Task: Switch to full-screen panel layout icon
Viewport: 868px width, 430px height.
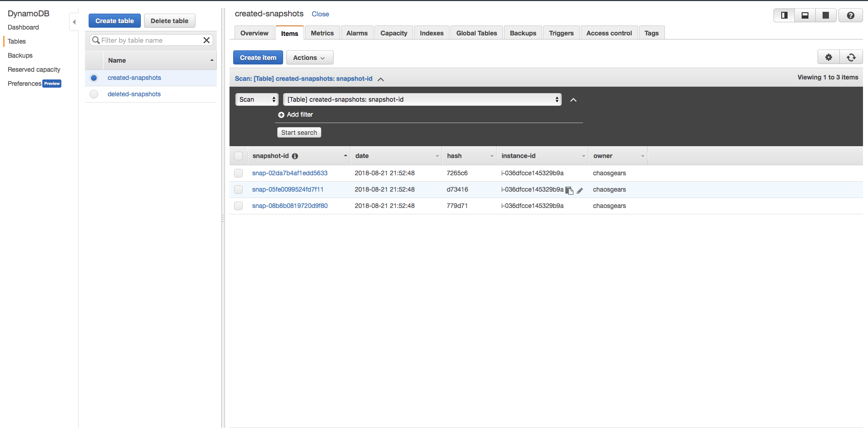Action: (x=826, y=15)
